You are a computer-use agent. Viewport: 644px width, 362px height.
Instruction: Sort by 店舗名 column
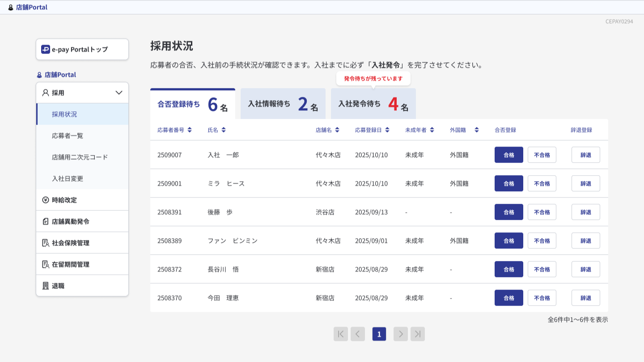(337, 130)
